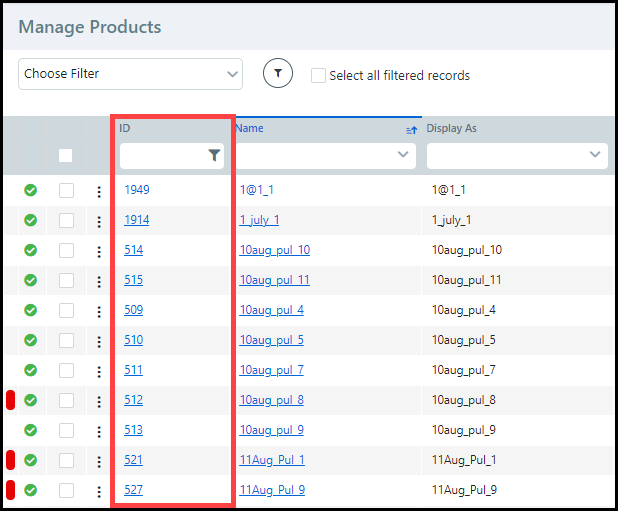Image resolution: width=618 pixels, height=511 pixels.
Task: Click green status icon in 11Aug_Pul_9 row
Action: click(x=31, y=490)
